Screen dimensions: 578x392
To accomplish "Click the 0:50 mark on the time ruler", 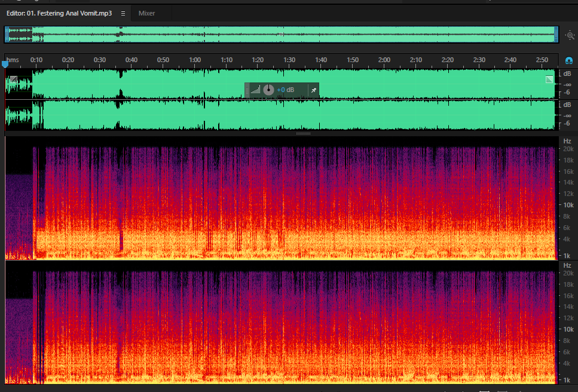I will click(x=163, y=60).
